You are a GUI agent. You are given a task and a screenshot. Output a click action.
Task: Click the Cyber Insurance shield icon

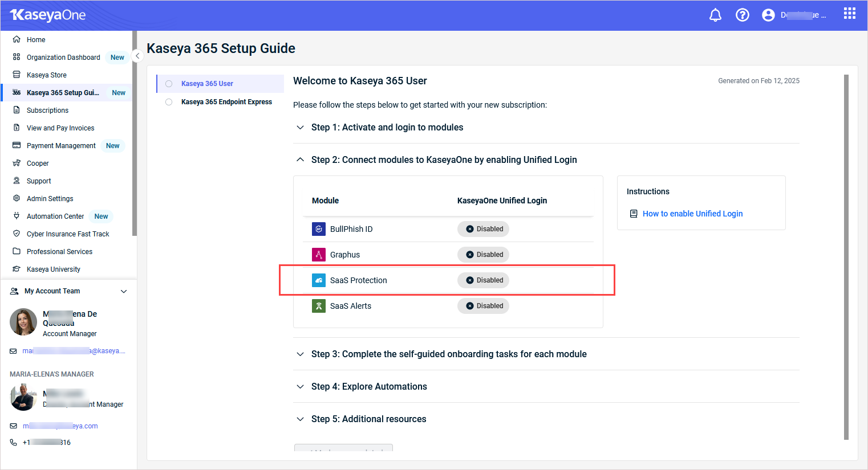(17, 234)
